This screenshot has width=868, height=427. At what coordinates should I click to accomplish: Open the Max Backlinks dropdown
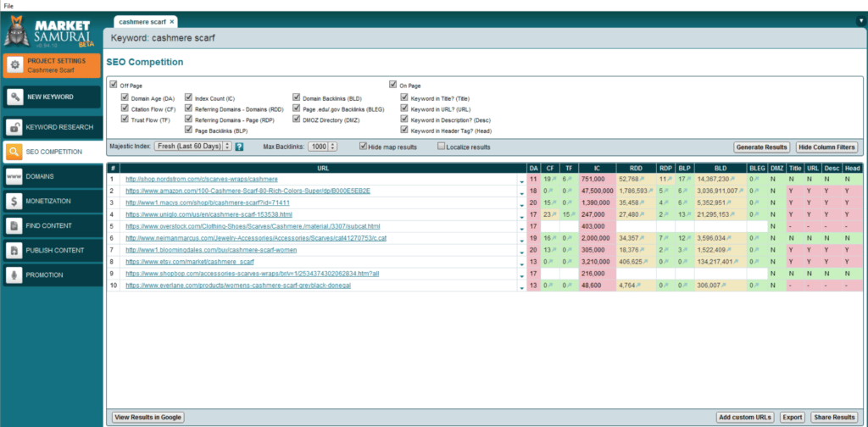tap(321, 147)
